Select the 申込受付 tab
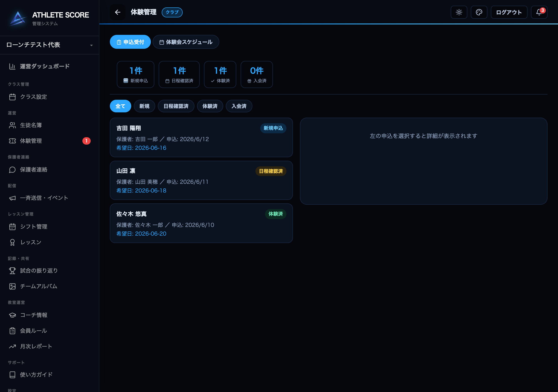This screenshot has height=392, width=558. 130,42
